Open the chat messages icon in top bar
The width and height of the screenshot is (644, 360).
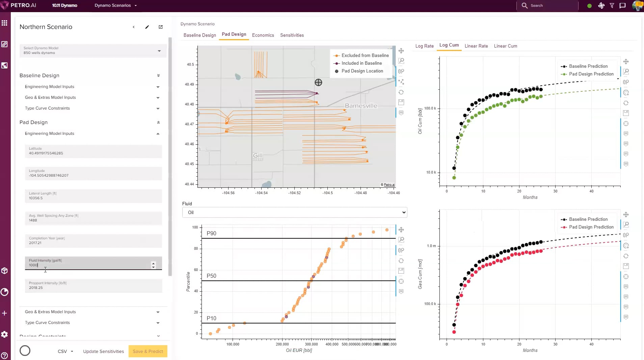pos(623,6)
